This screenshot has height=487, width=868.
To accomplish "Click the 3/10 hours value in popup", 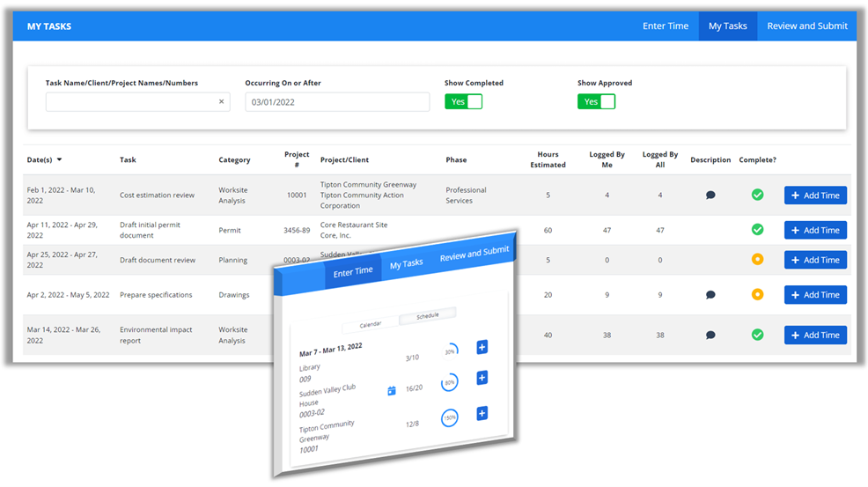I will coord(412,358).
